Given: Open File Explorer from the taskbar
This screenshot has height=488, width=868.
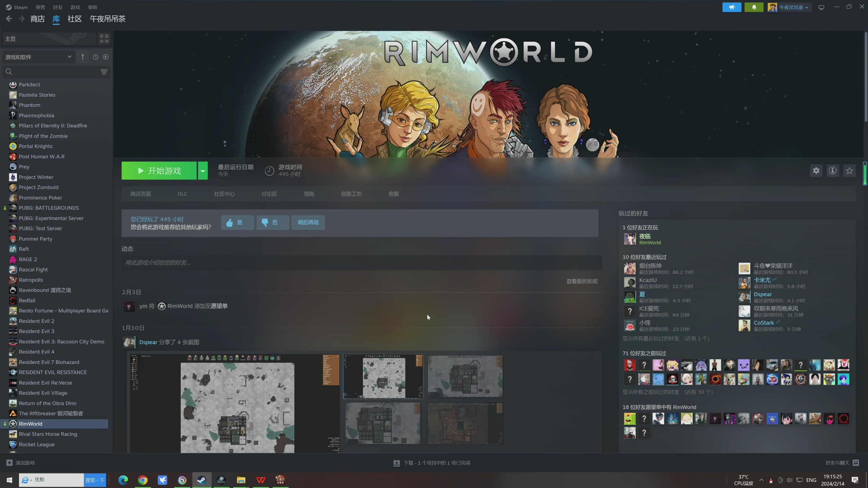Looking at the screenshot, I should coord(241,480).
